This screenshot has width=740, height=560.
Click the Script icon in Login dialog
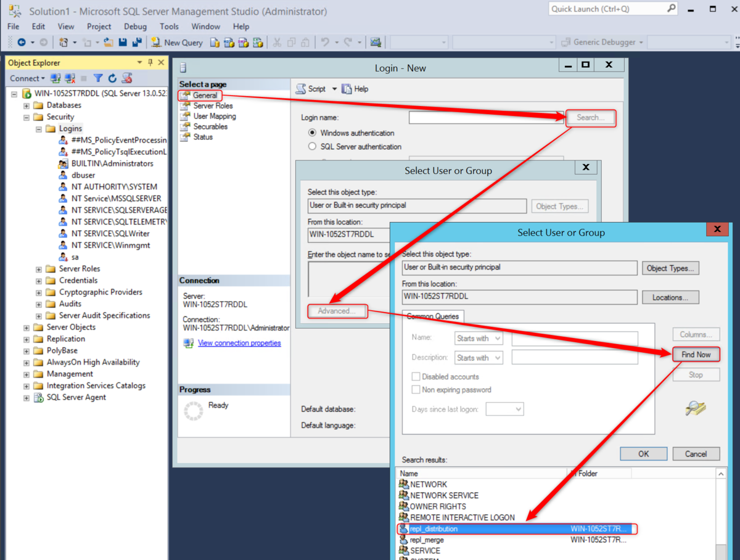coord(301,89)
